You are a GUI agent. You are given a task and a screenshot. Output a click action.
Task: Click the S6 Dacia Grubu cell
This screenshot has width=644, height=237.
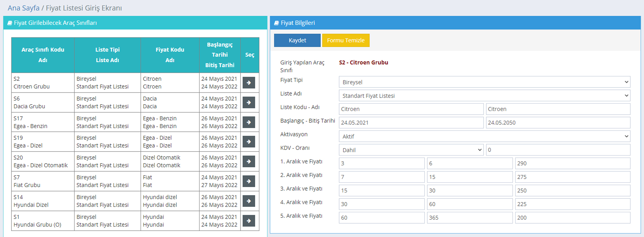[43, 103]
